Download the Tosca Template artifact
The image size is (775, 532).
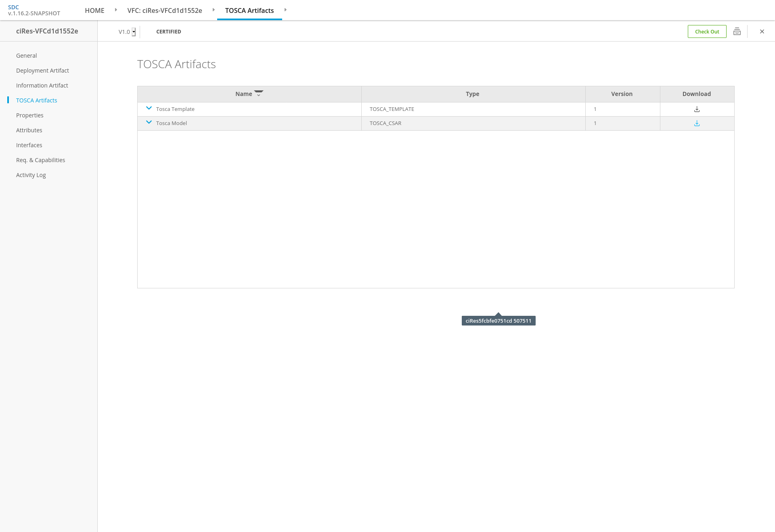click(697, 109)
